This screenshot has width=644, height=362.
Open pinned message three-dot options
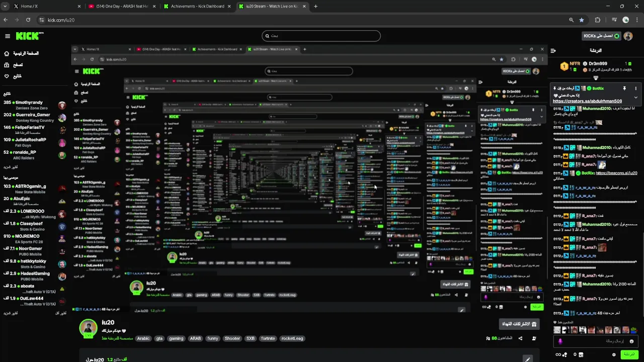(635, 88)
